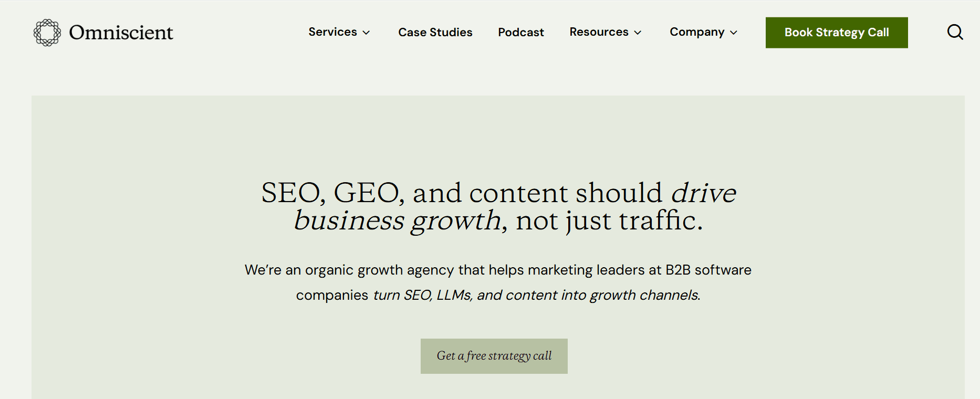Activate site search via the magnifying glass
Screen dimensions: 980x399
(955, 32)
